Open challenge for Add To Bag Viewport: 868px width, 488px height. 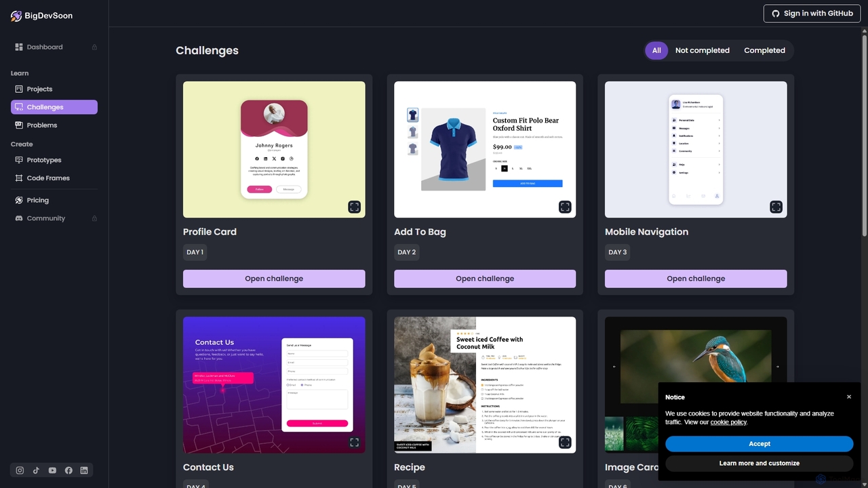tap(485, 279)
